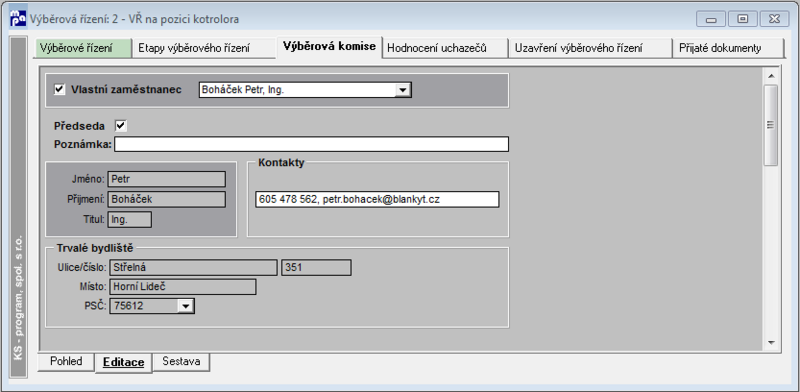Toggle the Předseda checkbox
Image resolution: width=800 pixels, height=392 pixels.
121,126
